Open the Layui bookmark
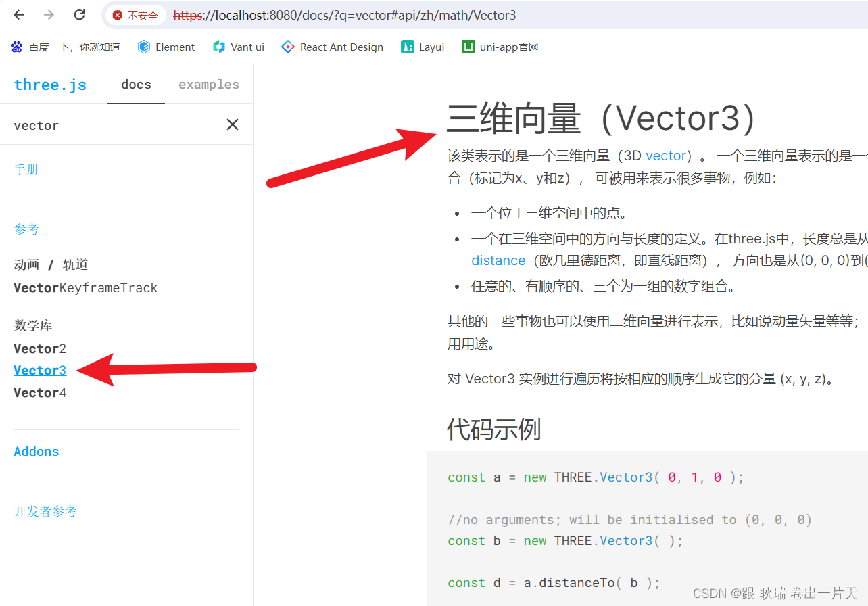 pos(422,47)
